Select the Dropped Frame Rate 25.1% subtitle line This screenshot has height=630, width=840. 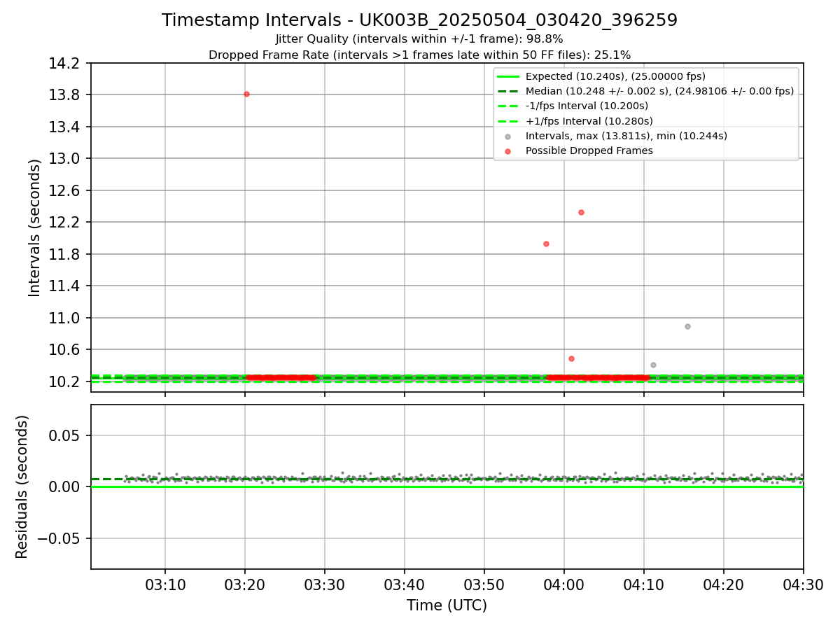[x=419, y=55]
